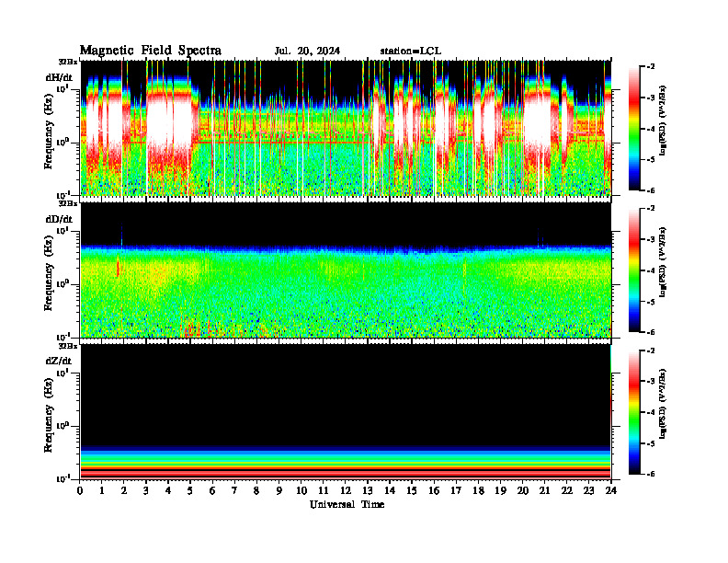The height and width of the screenshot is (563, 728).
Task: Select the dH/dt panel label
Action: tap(59, 77)
